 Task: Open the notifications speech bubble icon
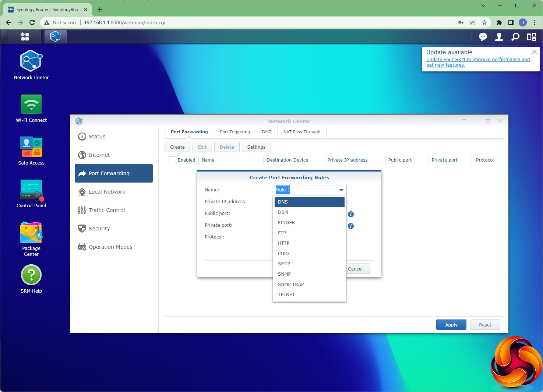[x=483, y=36]
